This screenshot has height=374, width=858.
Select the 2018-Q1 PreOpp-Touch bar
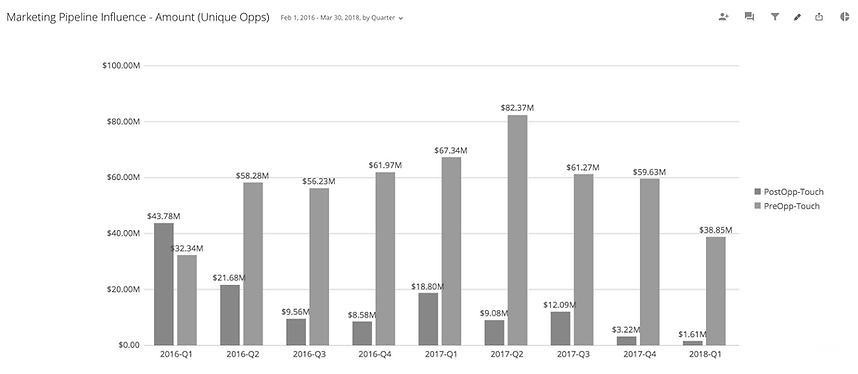point(716,291)
